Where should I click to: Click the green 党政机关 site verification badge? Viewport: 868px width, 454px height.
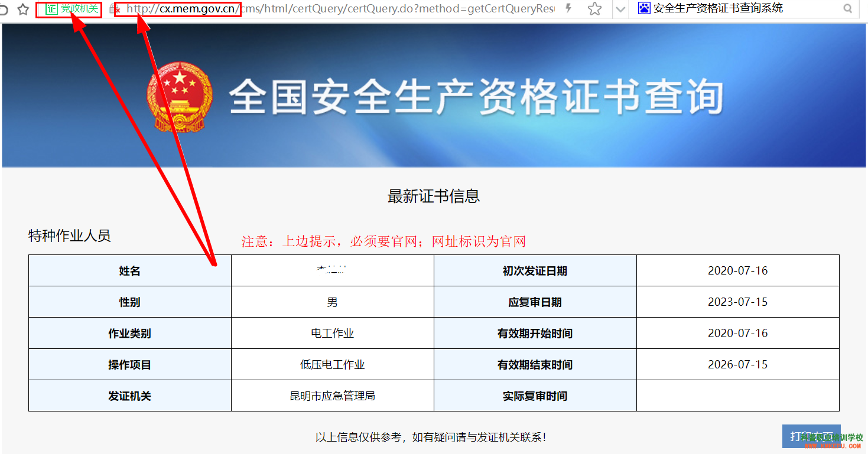pyautogui.click(x=72, y=9)
